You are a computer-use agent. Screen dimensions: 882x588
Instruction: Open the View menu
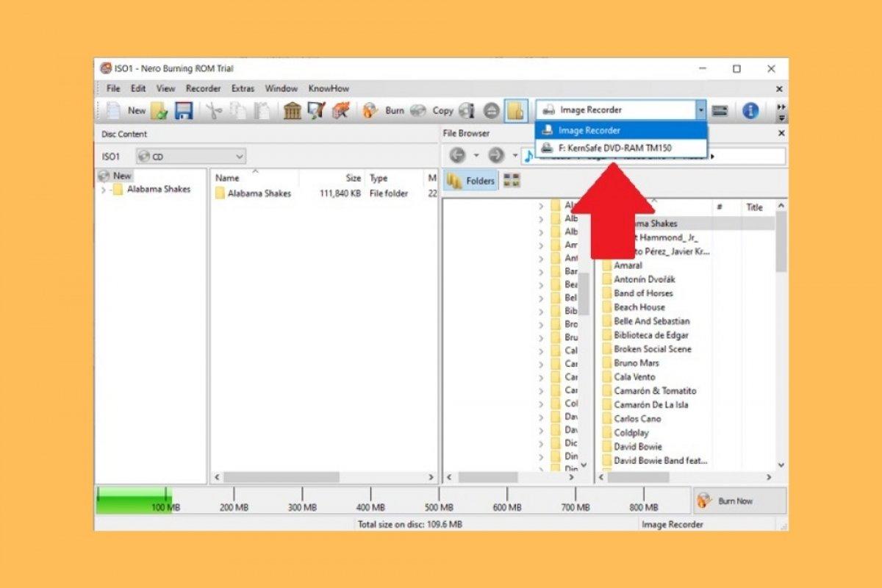tap(165, 88)
